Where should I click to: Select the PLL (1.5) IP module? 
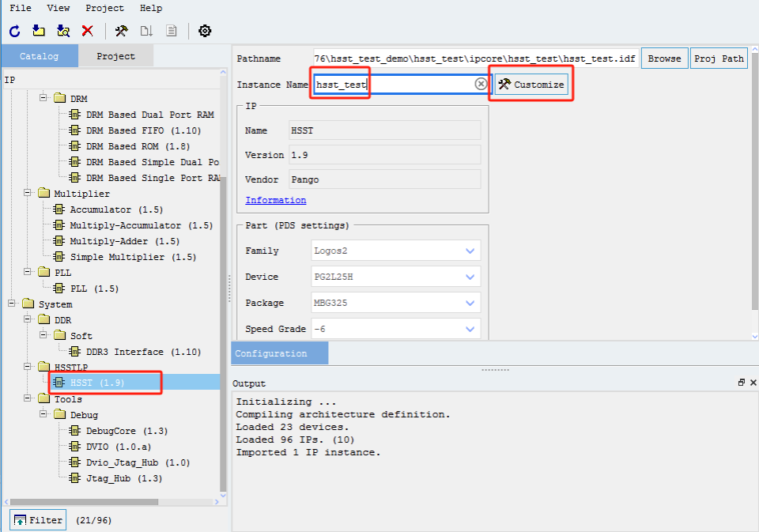94,289
